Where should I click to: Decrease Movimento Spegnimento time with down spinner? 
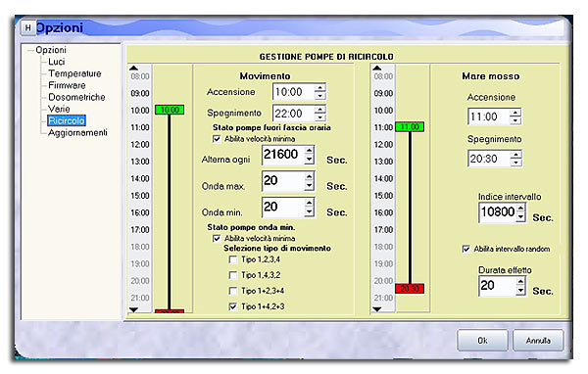coord(319,117)
